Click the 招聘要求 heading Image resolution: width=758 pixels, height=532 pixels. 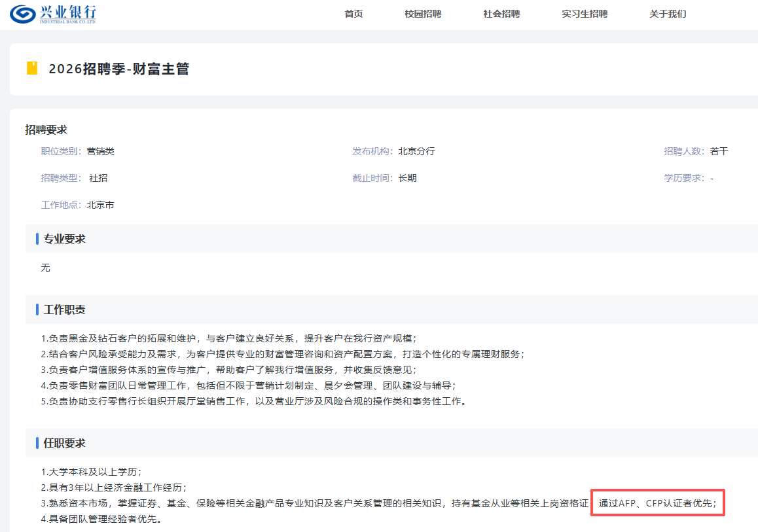pyautogui.click(x=46, y=130)
